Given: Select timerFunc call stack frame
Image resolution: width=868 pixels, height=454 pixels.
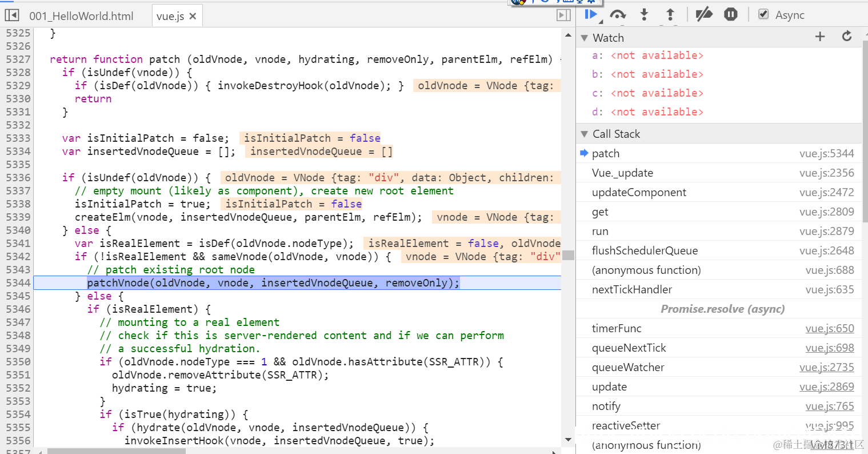Looking at the screenshot, I should click(718, 328).
